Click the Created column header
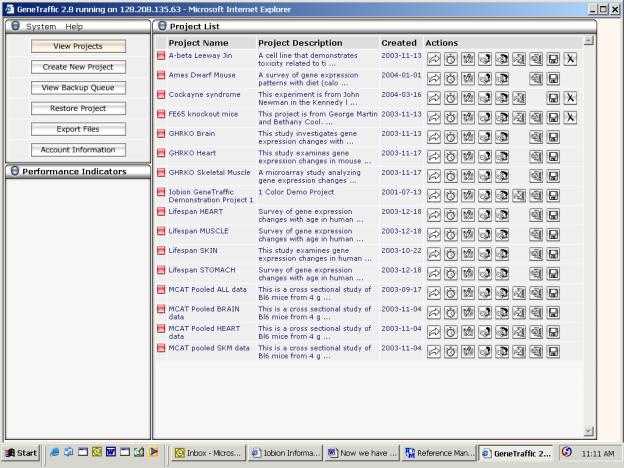Screen dimensions: 624x468 click(399, 43)
